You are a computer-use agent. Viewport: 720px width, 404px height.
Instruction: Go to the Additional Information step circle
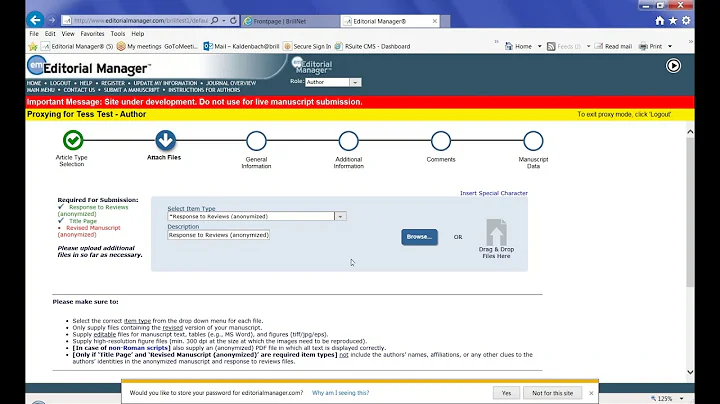349,141
